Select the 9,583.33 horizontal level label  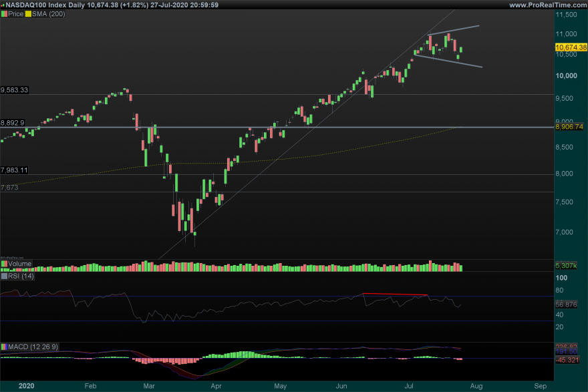pyautogui.click(x=14, y=90)
